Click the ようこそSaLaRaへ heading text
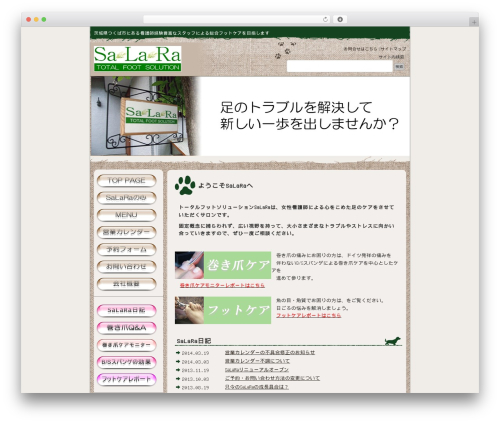The width and height of the screenshot is (500, 423). pyautogui.click(x=225, y=186)
